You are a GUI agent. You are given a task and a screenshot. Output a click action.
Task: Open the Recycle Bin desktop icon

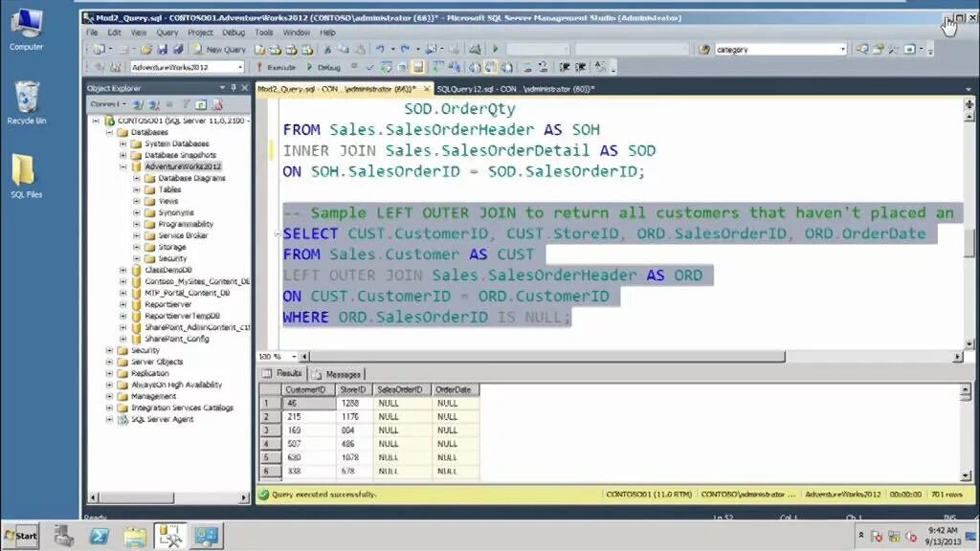[26, 103]
